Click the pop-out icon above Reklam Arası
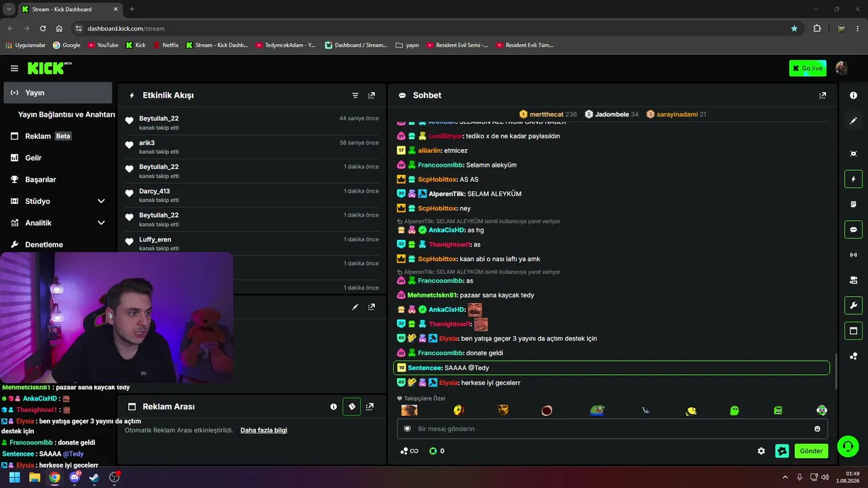 click(372, 307)
